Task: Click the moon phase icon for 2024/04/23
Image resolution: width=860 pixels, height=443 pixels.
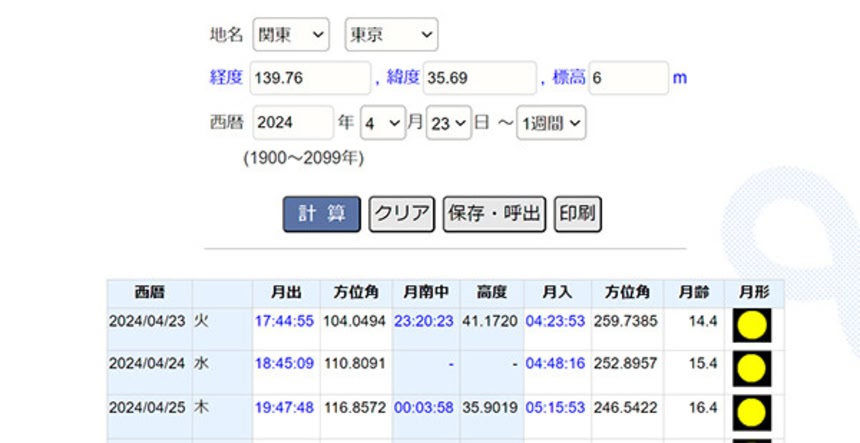Action: pyautogui.click(x=752, y=326)
